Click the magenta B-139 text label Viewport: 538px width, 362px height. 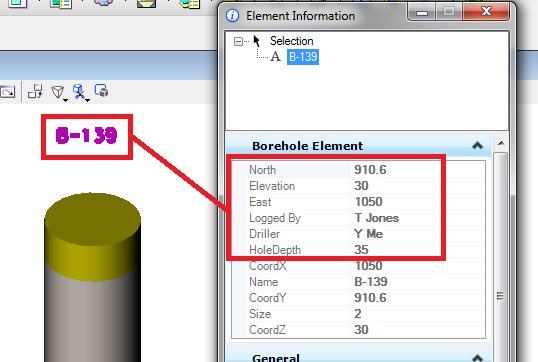(86, 135)
